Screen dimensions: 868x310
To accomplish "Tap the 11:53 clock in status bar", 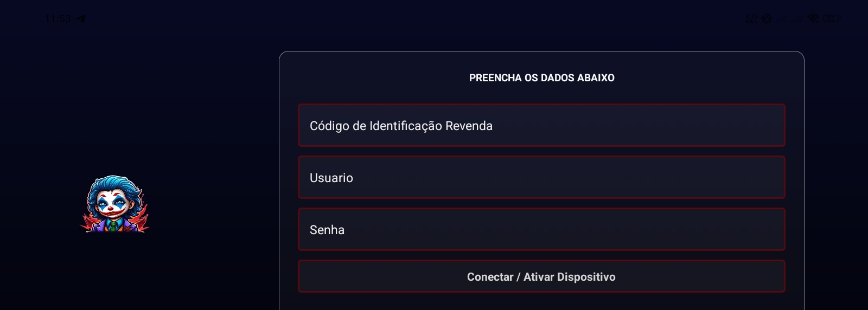I will click(58, 19).
